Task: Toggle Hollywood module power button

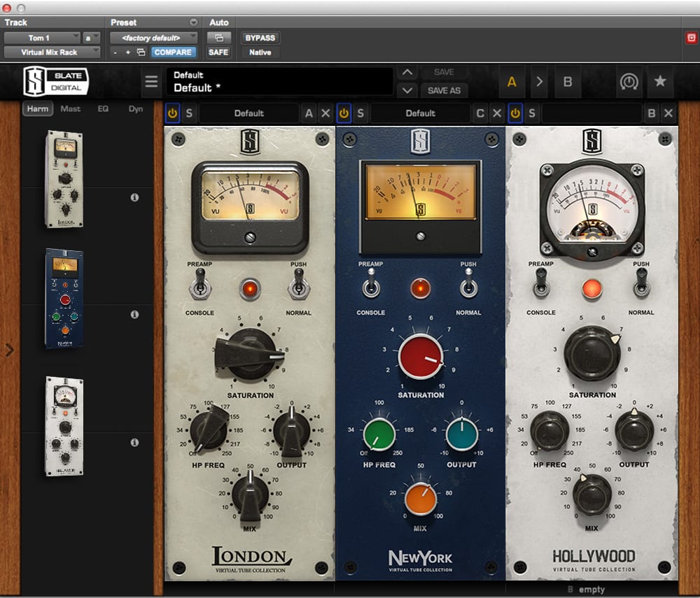Action: 515,113
